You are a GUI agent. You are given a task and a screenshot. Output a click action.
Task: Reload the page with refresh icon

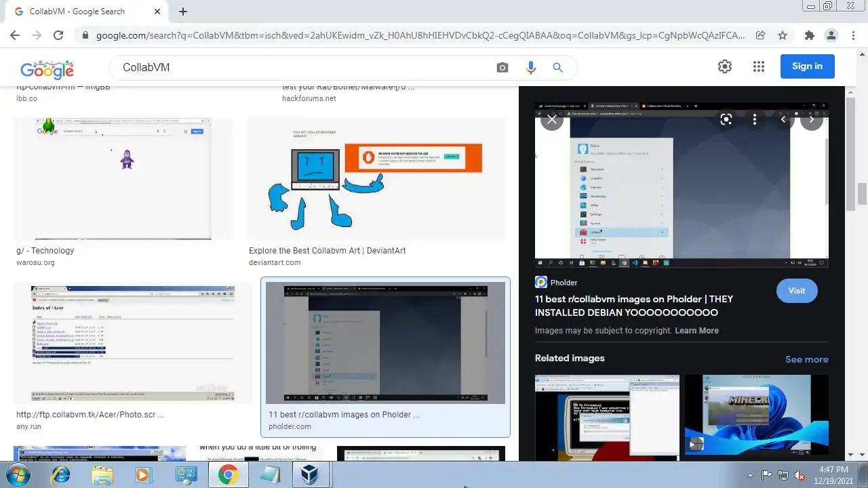(x=58, y=35)
